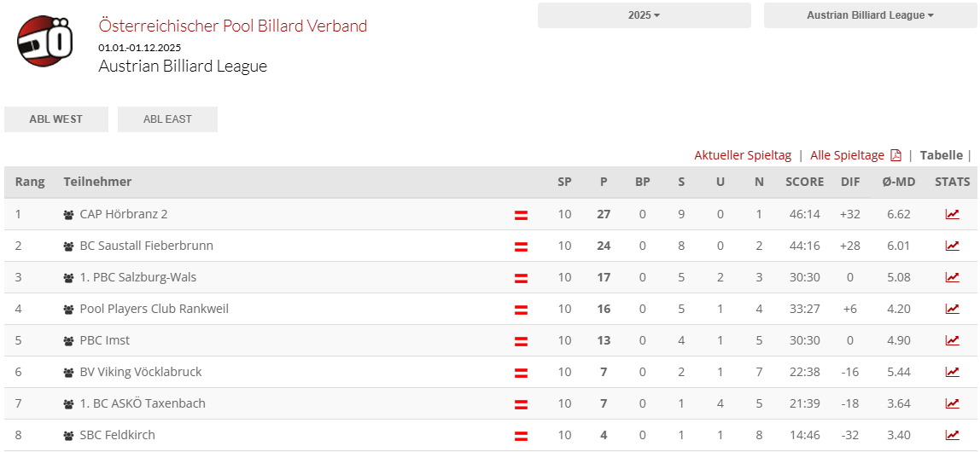Open the 2025 year dropdown

[x=644, y=15]
